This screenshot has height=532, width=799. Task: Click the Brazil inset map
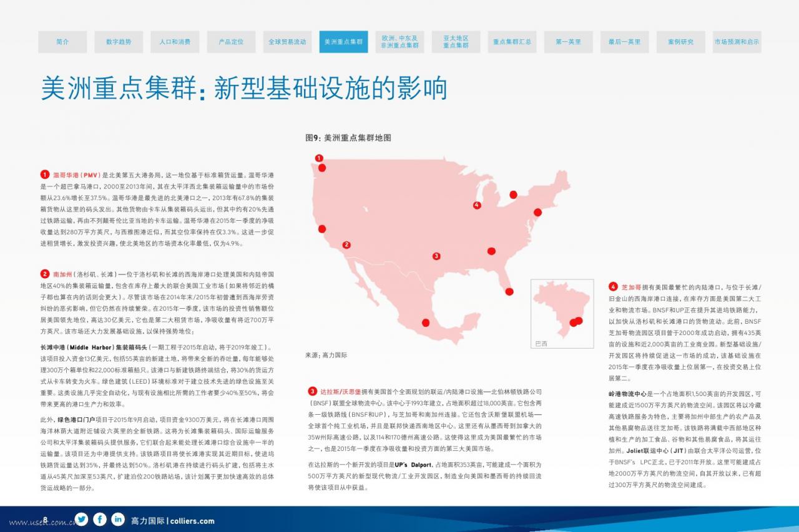(562, 314)
